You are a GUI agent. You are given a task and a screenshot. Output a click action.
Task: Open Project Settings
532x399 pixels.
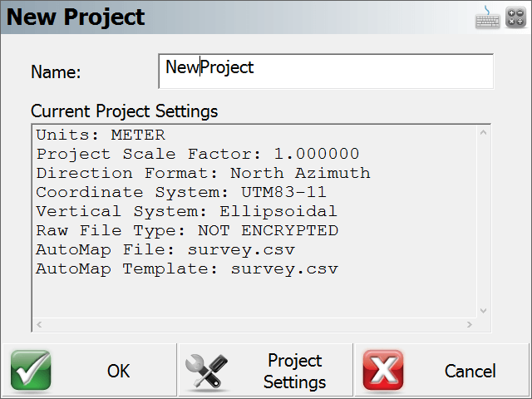266,370
